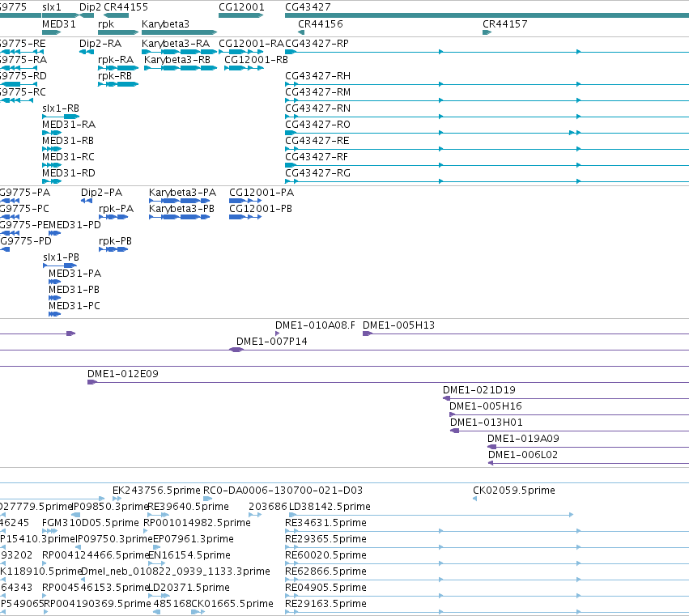
Task: Click the Karybeta3-PA protein label
Action: [x=182, y=193]
